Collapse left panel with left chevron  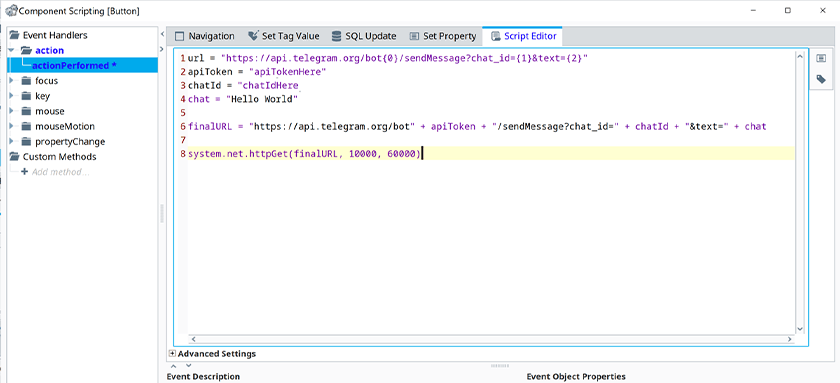coord(162,34)
